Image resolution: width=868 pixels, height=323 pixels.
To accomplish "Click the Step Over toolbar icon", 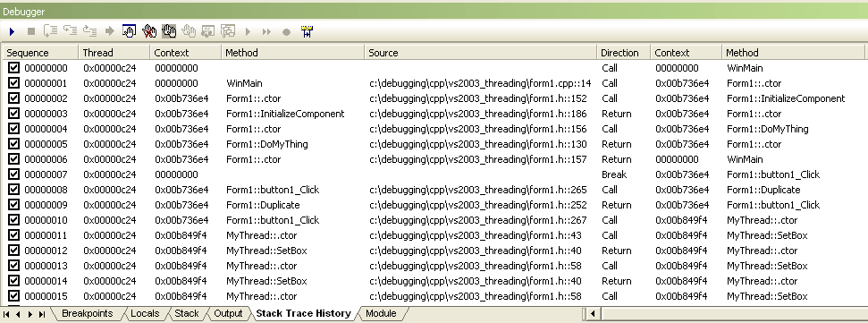I will pos(71,31).
